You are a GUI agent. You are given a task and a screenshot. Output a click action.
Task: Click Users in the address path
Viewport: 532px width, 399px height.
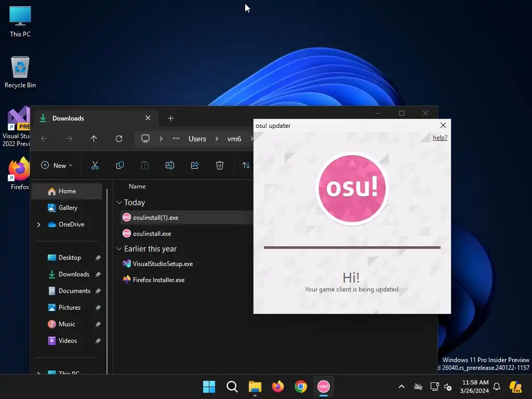(x=197, y=139)
